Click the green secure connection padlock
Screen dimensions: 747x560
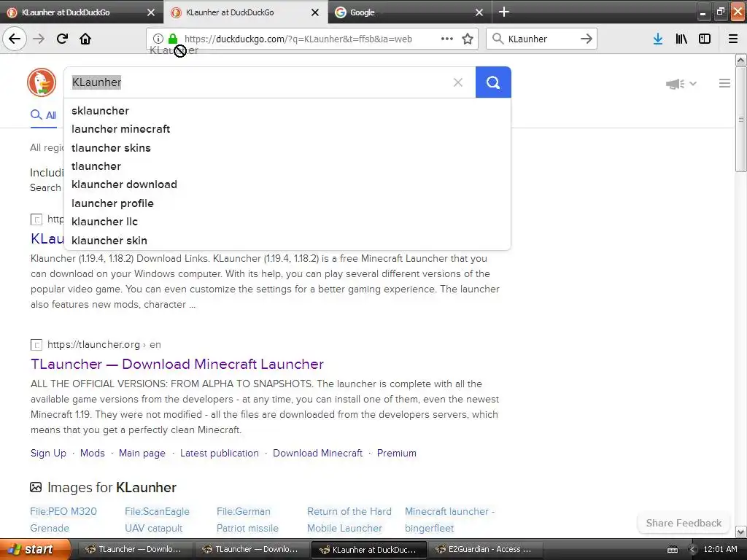coord(173,39)
